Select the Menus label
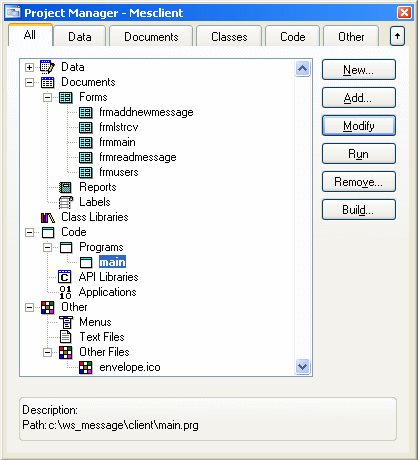 [x=95, y=322]
